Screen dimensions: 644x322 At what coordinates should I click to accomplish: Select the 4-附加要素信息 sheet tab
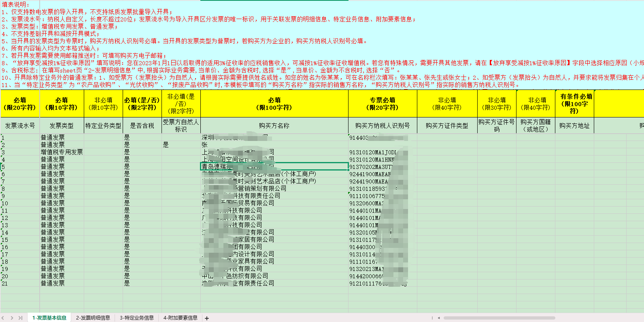pos(180,318)
